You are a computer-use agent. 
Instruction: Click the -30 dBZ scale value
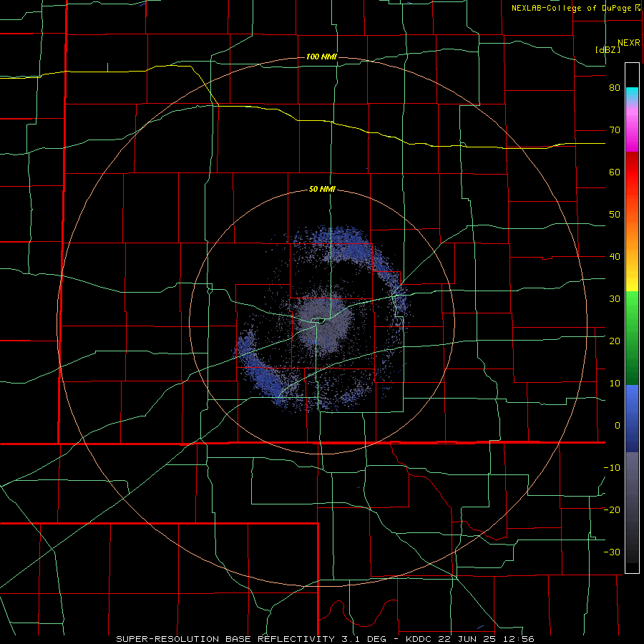pyautogui.click(x=612, y=552)
